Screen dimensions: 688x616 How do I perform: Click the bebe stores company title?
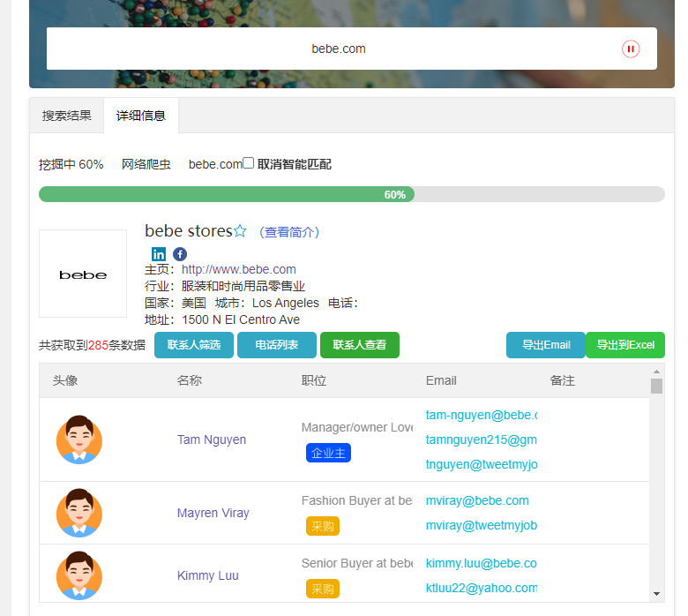click(188, 230)
